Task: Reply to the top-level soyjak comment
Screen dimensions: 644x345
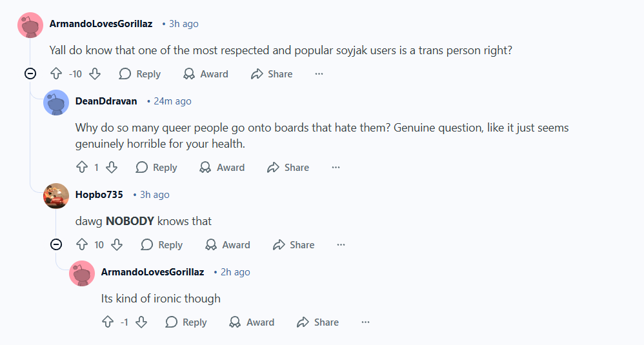Action: [140, 74]
